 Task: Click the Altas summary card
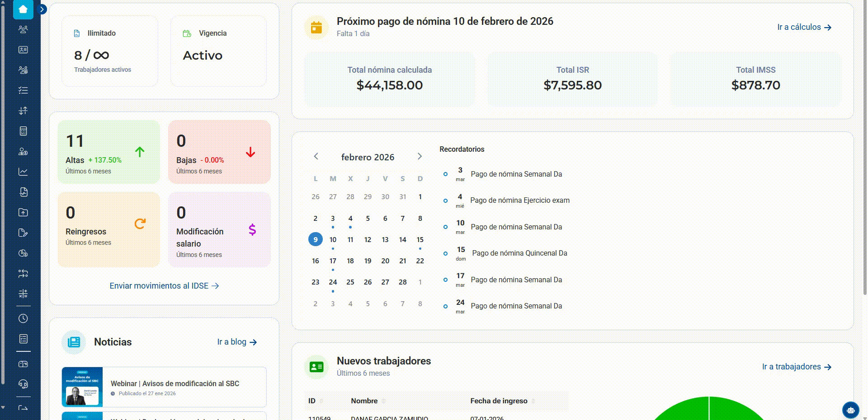pos(108,152)
